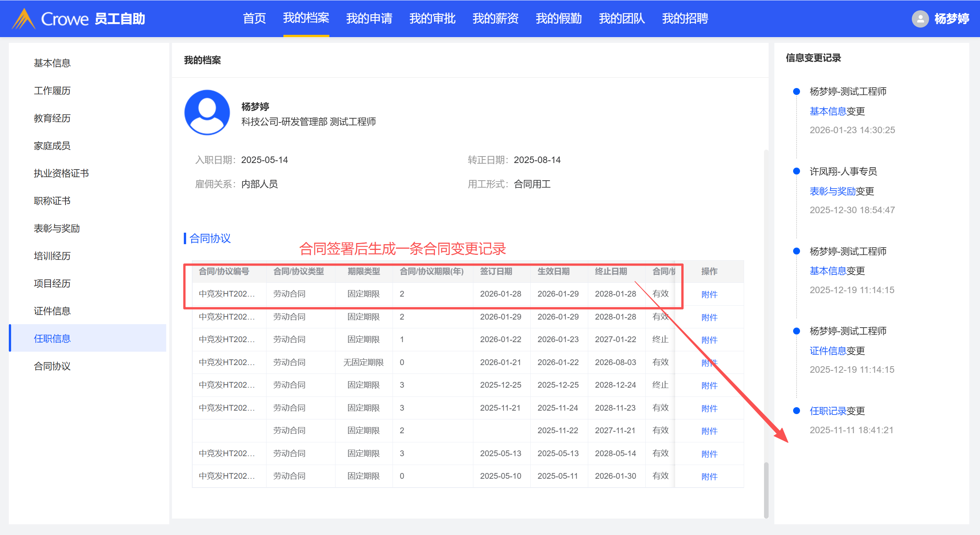980x535 pixels.
Task: Click 表彰与奖励 link in change records
Action: click(832, 191)
